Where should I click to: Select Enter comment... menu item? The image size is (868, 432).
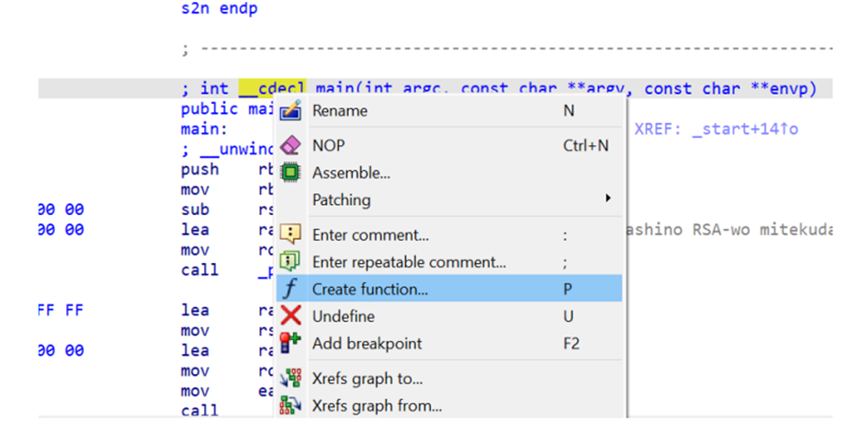449,234
